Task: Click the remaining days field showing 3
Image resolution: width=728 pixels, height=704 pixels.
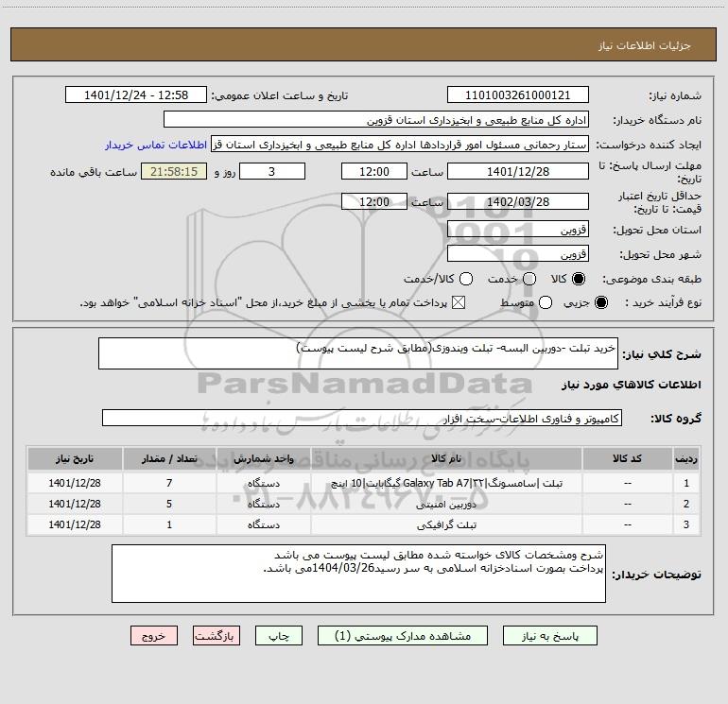Action: tap(272, 171)
